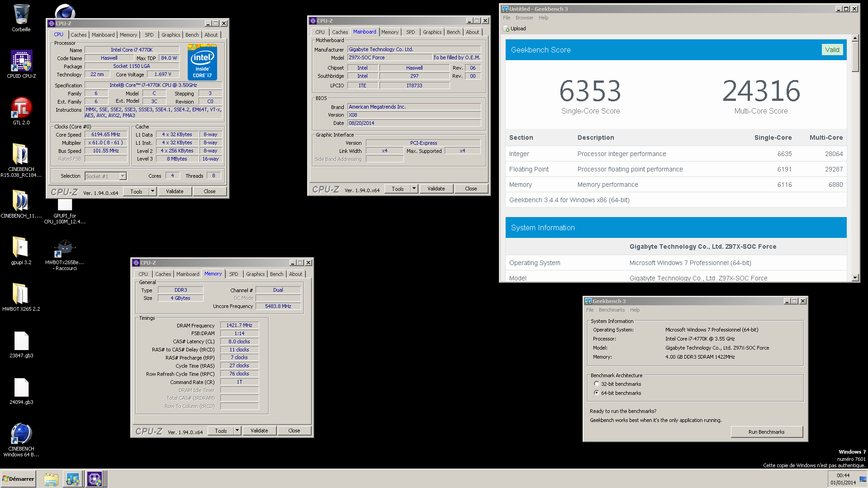This screenshot has height=488, width=868.
Task: Click the CPU-Z taskbar icon
Action: (95, 479)
